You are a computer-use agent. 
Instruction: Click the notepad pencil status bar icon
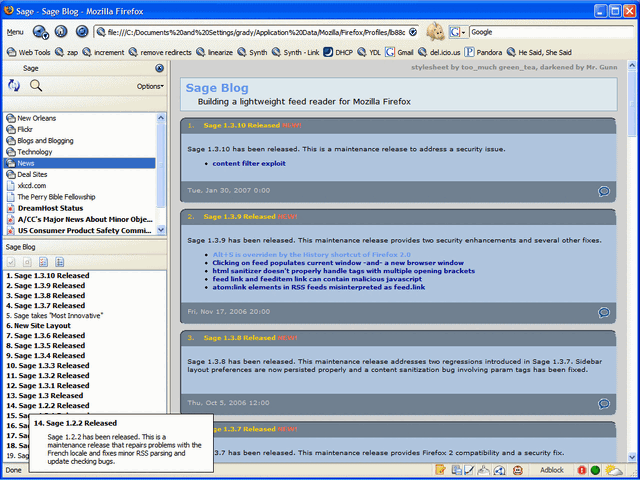[440, 470]
